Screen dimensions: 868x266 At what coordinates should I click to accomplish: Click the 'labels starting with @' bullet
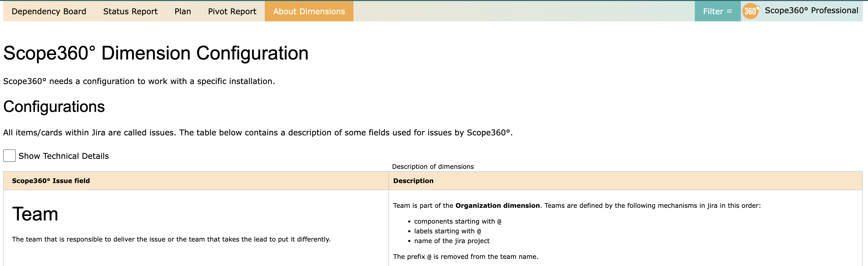(x=447, y=231)
